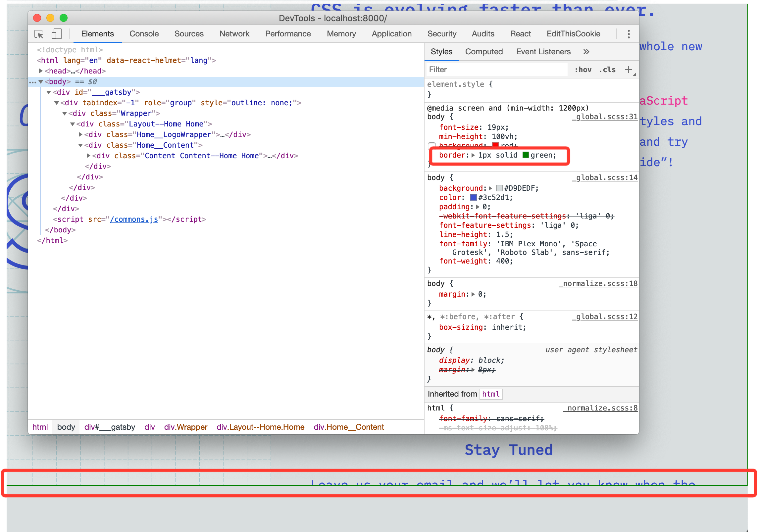Select the div.Wrapper breadcrumb
This screenshot has width=758, height=532.
tap(186, 427)
